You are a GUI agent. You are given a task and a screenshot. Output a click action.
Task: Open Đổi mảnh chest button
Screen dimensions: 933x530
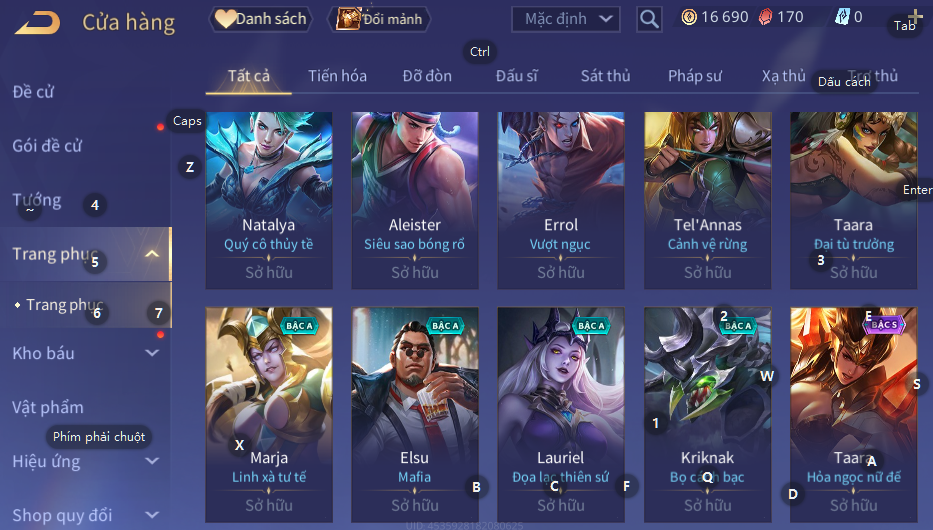click(379, 19)
